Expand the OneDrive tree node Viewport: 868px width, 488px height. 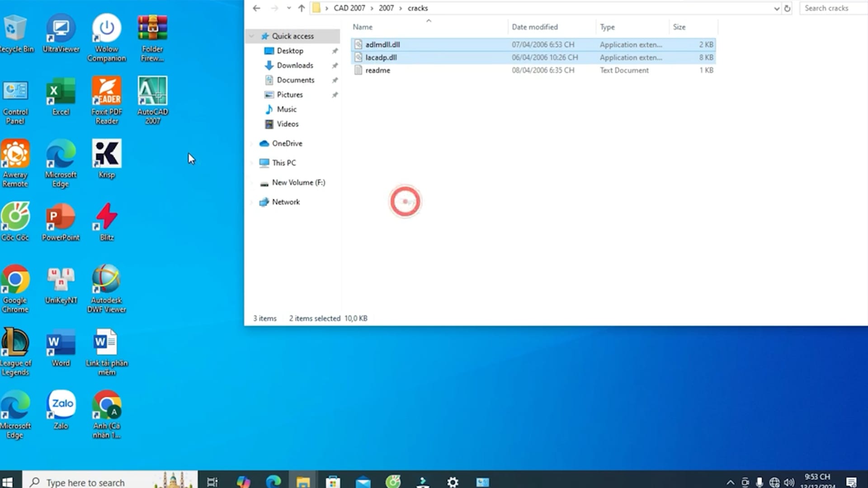coord(252,144)
